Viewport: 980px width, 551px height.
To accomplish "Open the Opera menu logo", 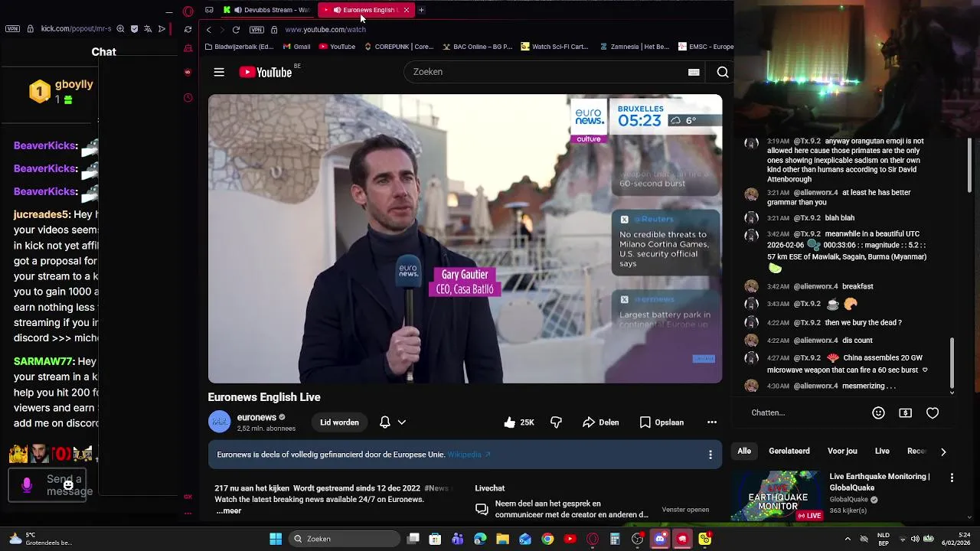I will [188, 11].
